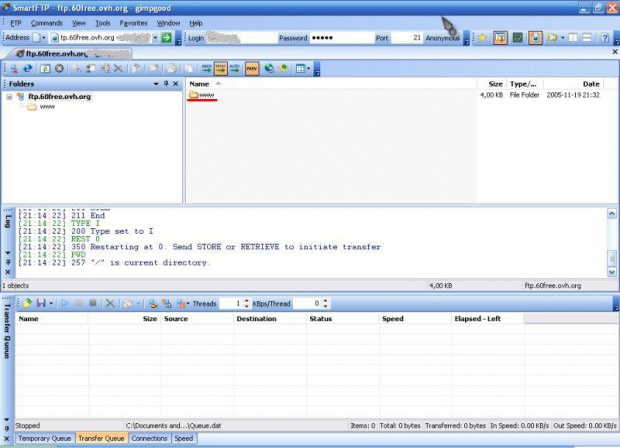
Task: Click the Disconnect icon in the browser toolbar
Action: (x=14, y=69)
